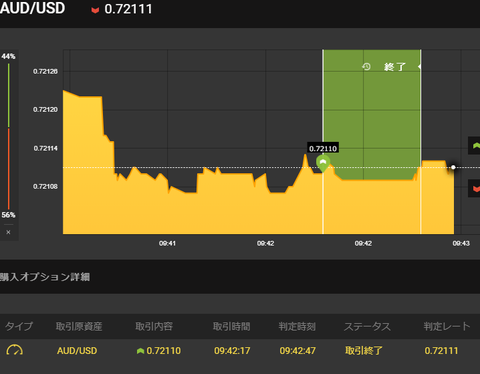This screenshot has width=480, height=374.
Task: Click the AUD/USD cell in the trade row
Action: [77, 351]
